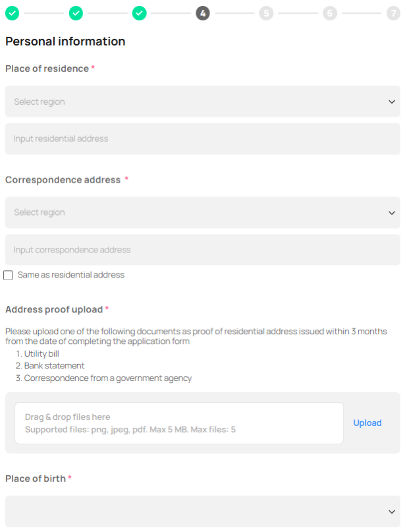Click the Same as residential address label
The image size is (405, 532).
pos(71,275)
